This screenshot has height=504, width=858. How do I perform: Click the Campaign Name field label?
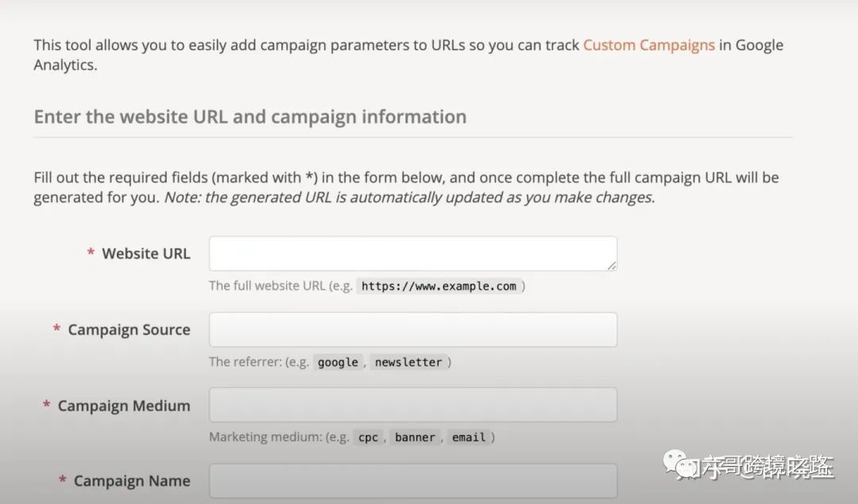132,481
